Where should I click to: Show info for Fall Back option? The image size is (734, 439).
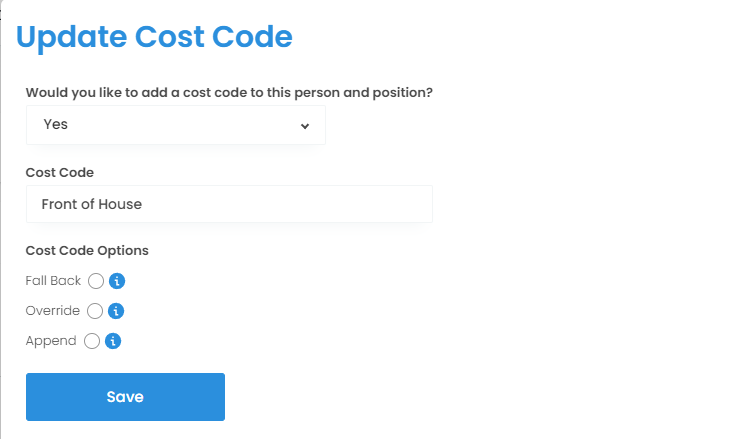116,281
